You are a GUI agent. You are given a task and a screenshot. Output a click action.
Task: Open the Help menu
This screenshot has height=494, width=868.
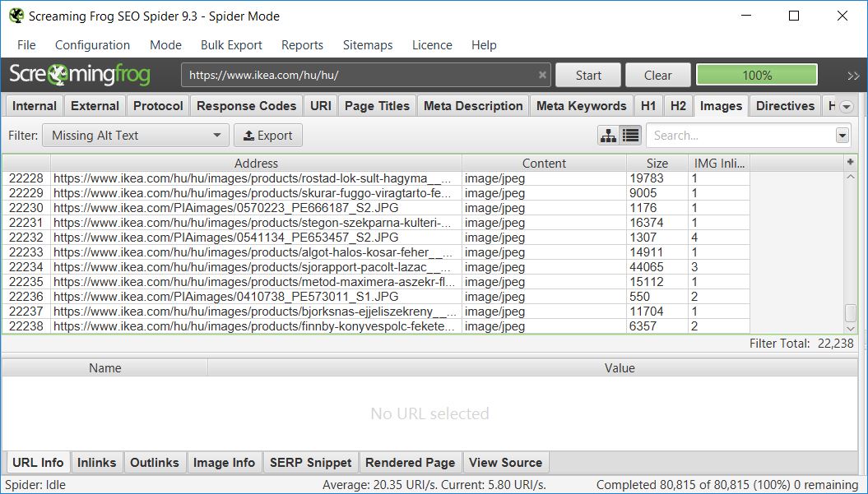484,45
